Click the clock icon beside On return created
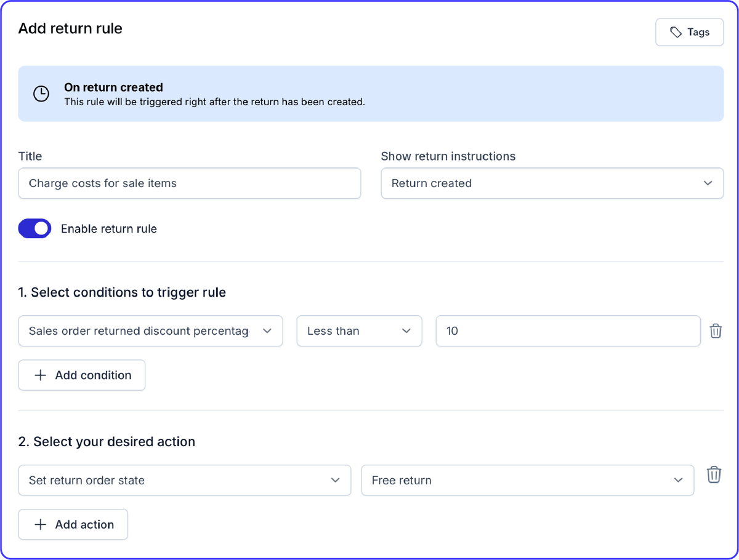 point(41,94)
